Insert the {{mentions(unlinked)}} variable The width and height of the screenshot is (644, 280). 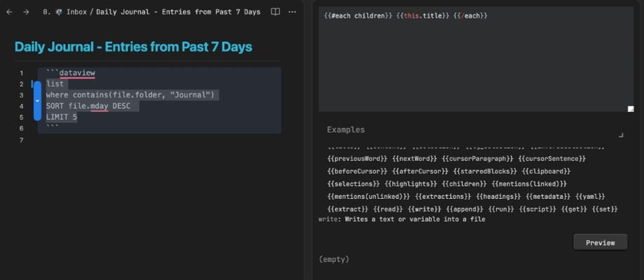click(369, 197)
